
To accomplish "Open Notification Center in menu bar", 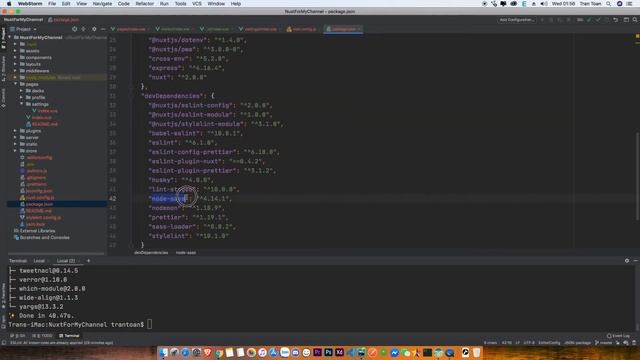I will point(629,4).
